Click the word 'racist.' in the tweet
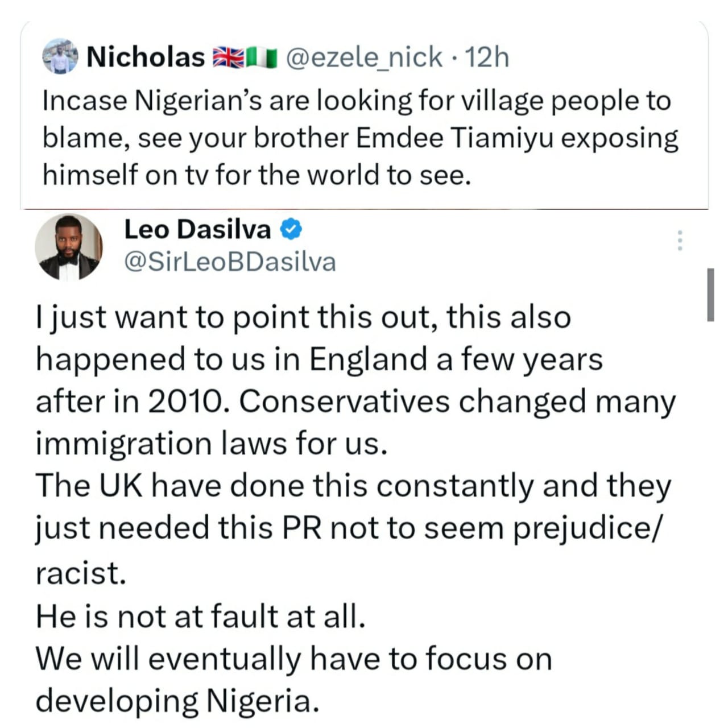The height and width of the screenshot is (728, 728). point(80,573)
